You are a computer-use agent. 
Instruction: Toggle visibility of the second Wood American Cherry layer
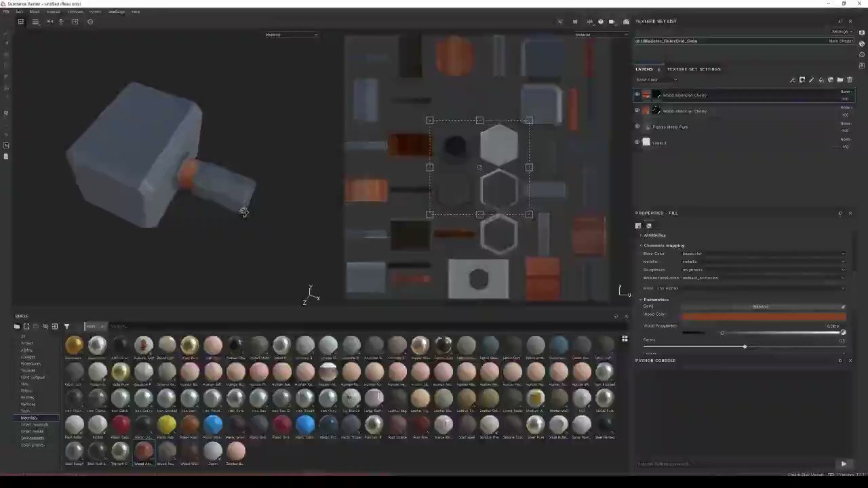[637, 110]
